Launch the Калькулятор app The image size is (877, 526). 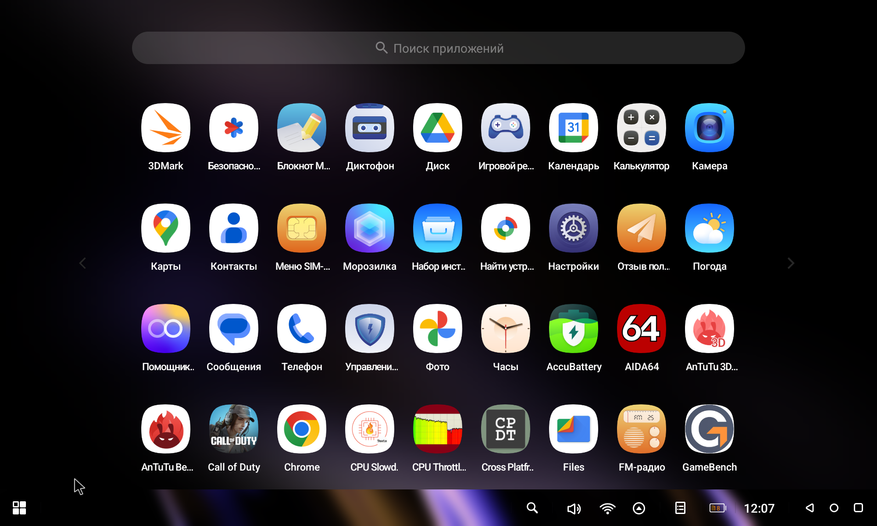coord(642,128)
